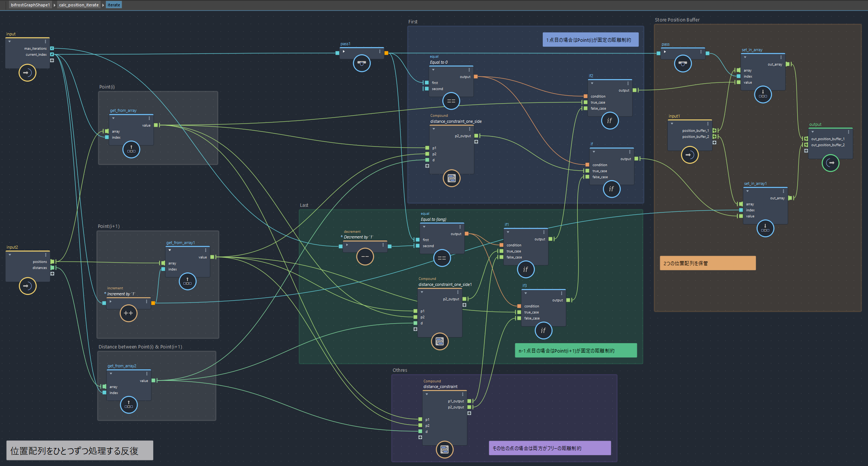868x466 pixels.
Task: Click the Equal to 0 node's == icon
Action: point(451,101)
